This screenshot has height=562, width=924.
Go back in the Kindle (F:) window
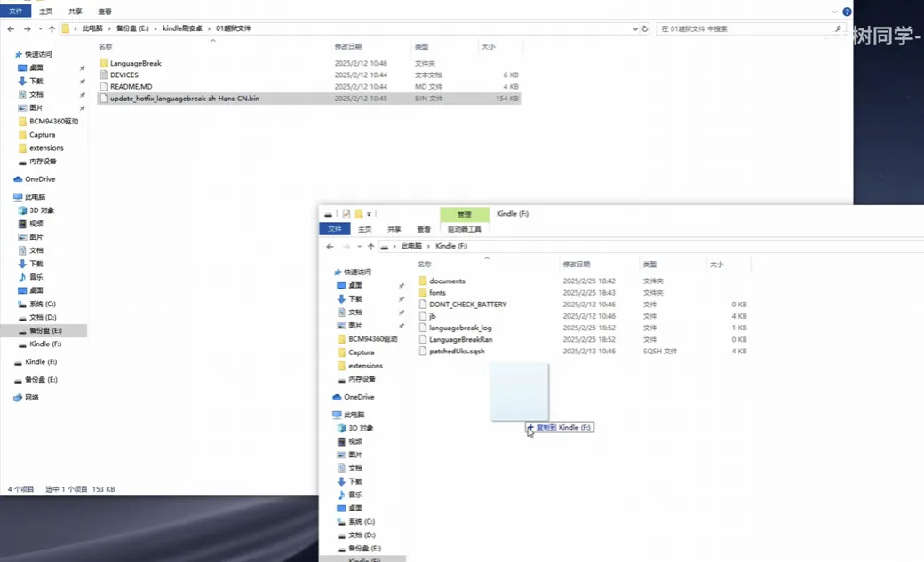330,246
